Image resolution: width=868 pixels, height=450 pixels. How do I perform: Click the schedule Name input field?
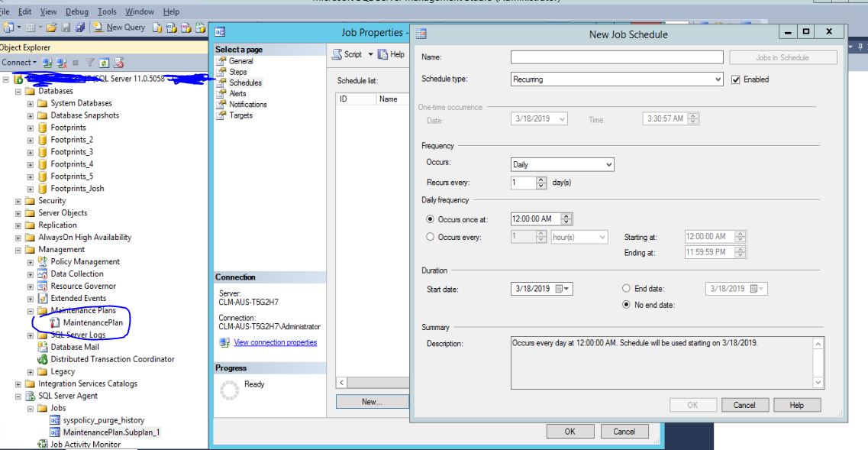click(x=616, y=57)
